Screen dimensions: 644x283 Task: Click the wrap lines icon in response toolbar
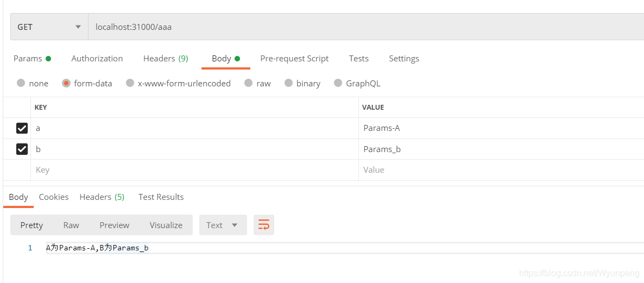[x=264, y=225]
